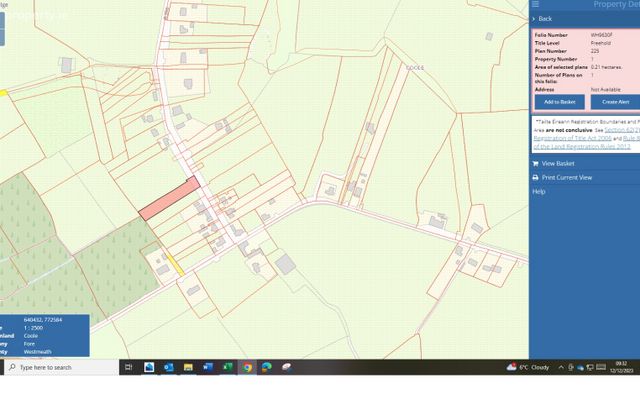640x420 pixels.
Task: Click the Windows search box
Action: click(x=61, y=367)
